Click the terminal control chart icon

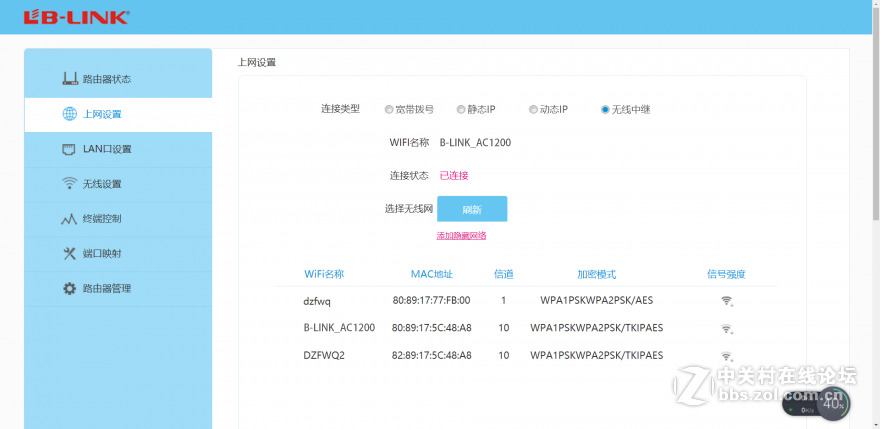pos(69,219)
